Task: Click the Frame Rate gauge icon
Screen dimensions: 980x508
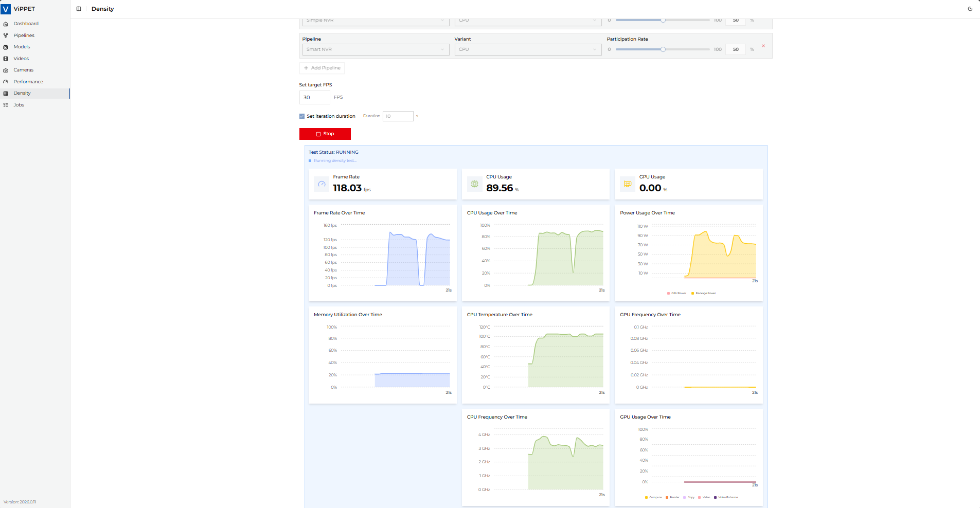Action: tap(322, 184)
